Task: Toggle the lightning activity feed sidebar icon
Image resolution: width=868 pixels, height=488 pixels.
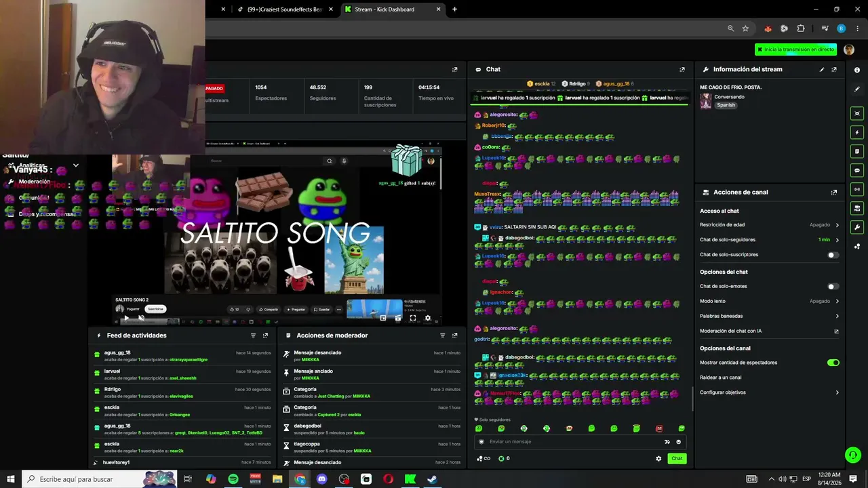Action: click(857, 132)
